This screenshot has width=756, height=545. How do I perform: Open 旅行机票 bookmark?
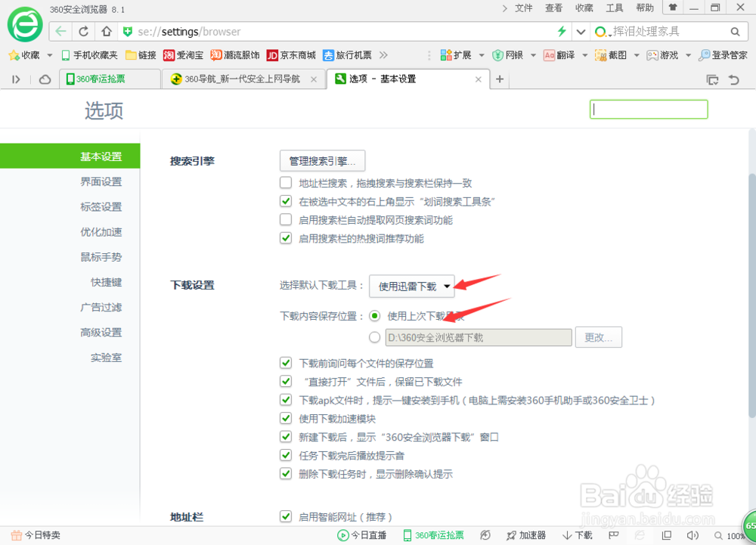pos(347,55)
